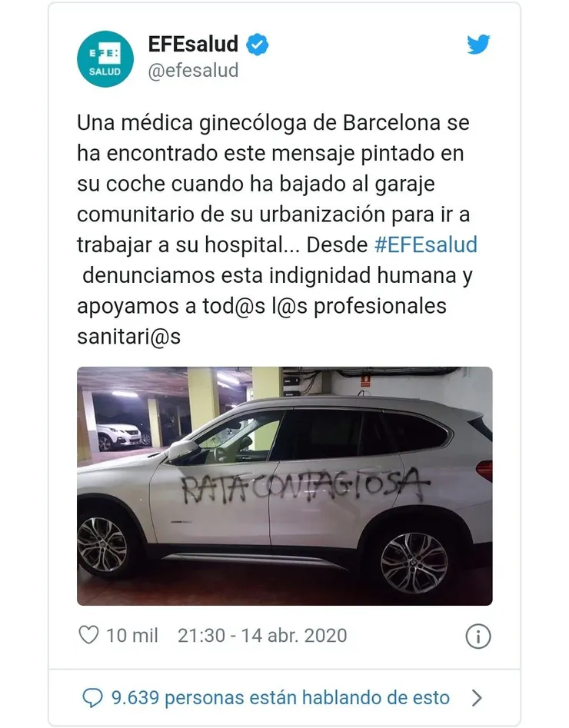
Task: Expand conversation with right chevron arrow
Action: coord(477,698)
